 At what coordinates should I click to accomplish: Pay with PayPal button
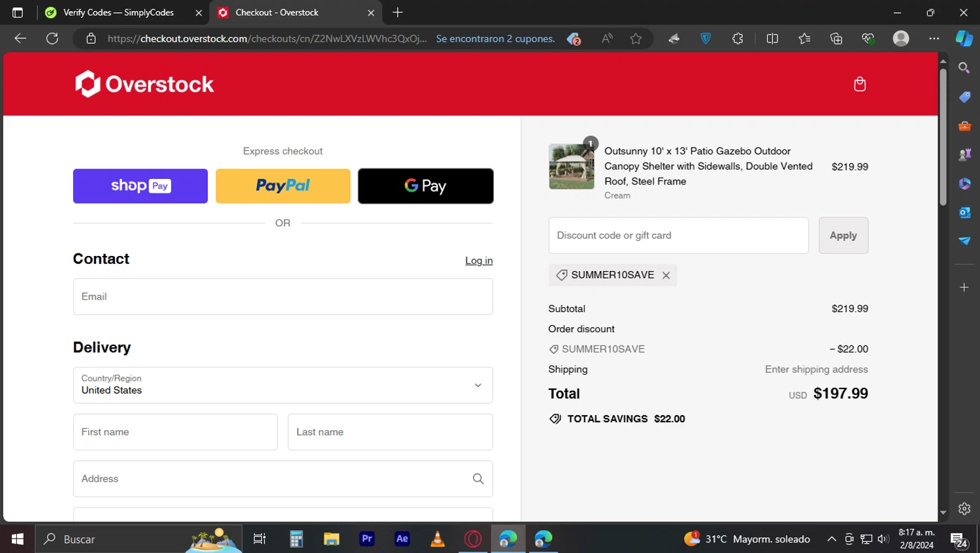coord(283,186)
